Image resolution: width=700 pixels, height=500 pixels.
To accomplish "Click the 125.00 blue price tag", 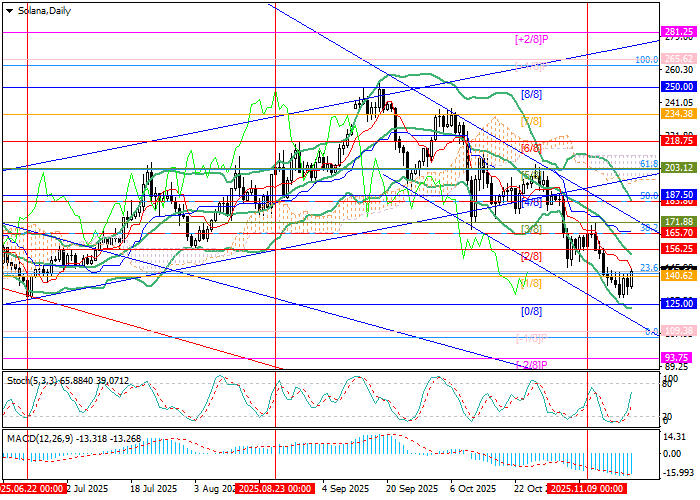I will pyautogui.click(x=678, y=303).
